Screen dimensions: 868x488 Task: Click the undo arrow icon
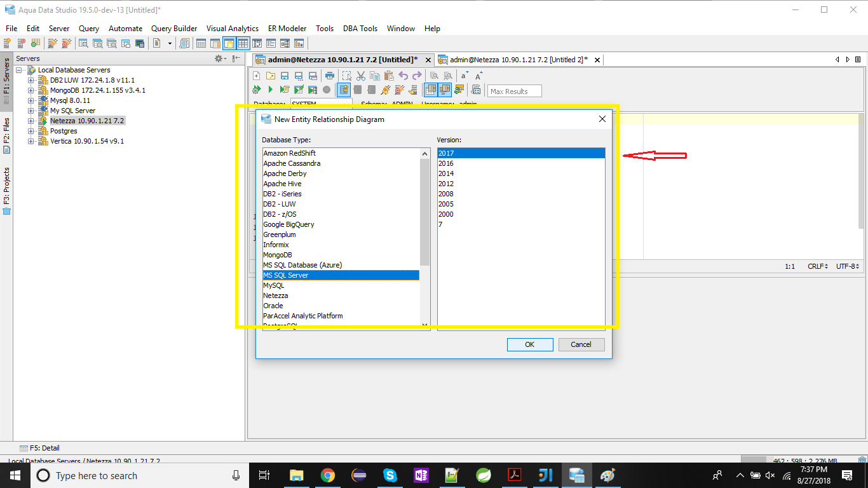[x=403, y=76]
